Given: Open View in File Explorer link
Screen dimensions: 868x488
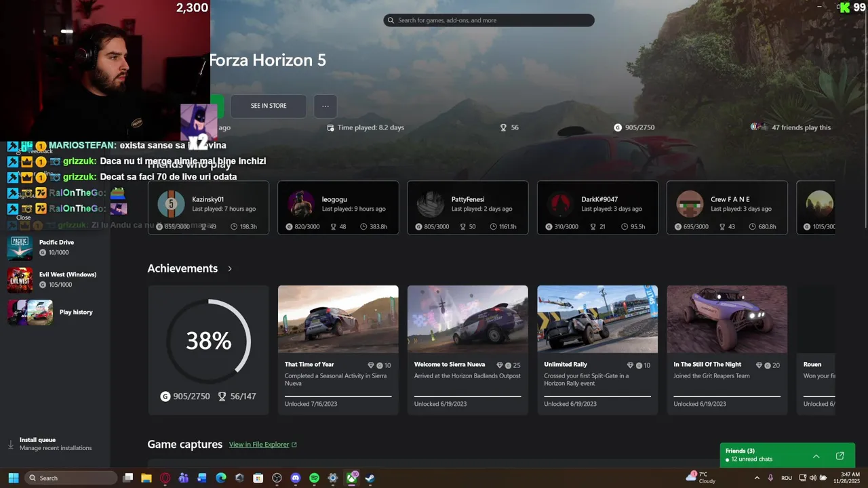Looking at the screenshot, I should (263, 445).
